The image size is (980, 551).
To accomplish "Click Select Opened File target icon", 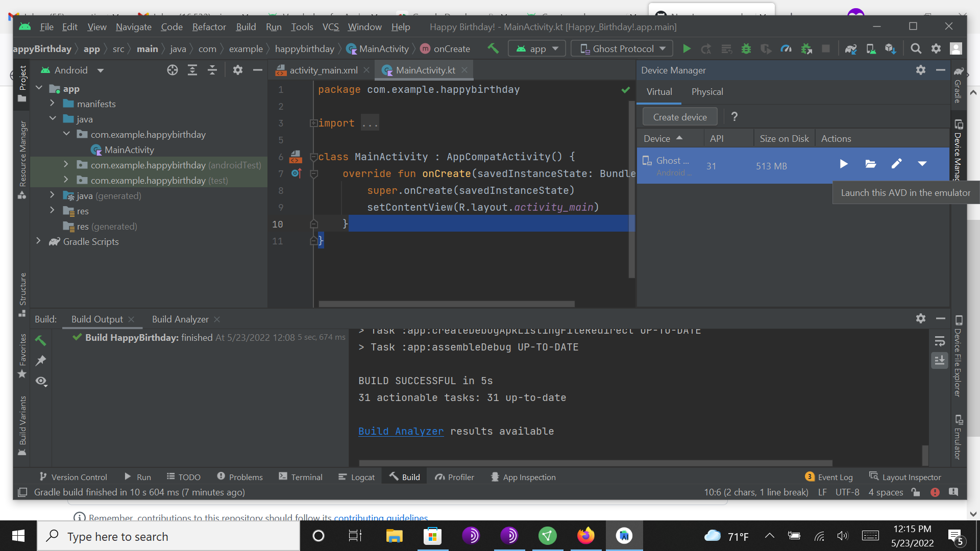I will click(172, 70).
